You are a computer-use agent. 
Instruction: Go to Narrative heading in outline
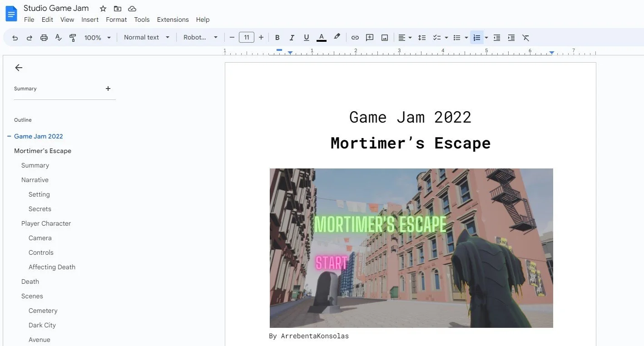pyautogui.click(x=35, y=180)
